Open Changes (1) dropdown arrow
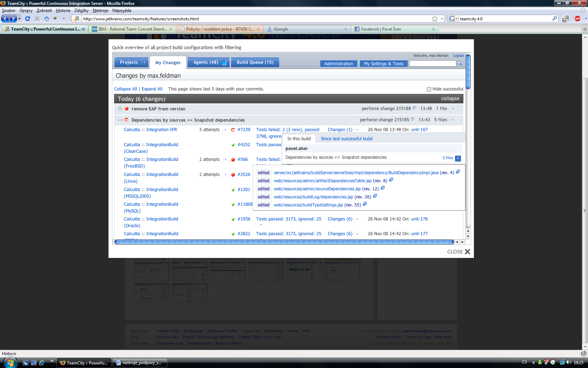Screen dimensions: 588x368 click(357, 130)
